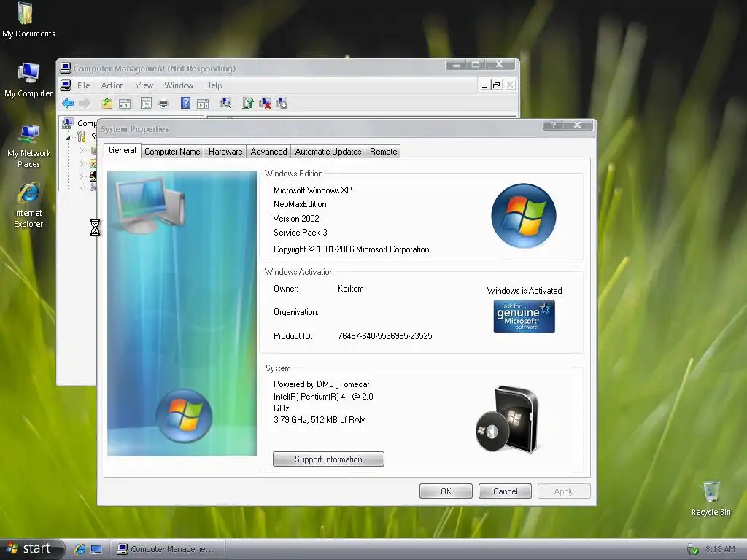This screenshot has width=747, height=560.
Task: Click the system tray icon beside the clock
Action: 693,550
